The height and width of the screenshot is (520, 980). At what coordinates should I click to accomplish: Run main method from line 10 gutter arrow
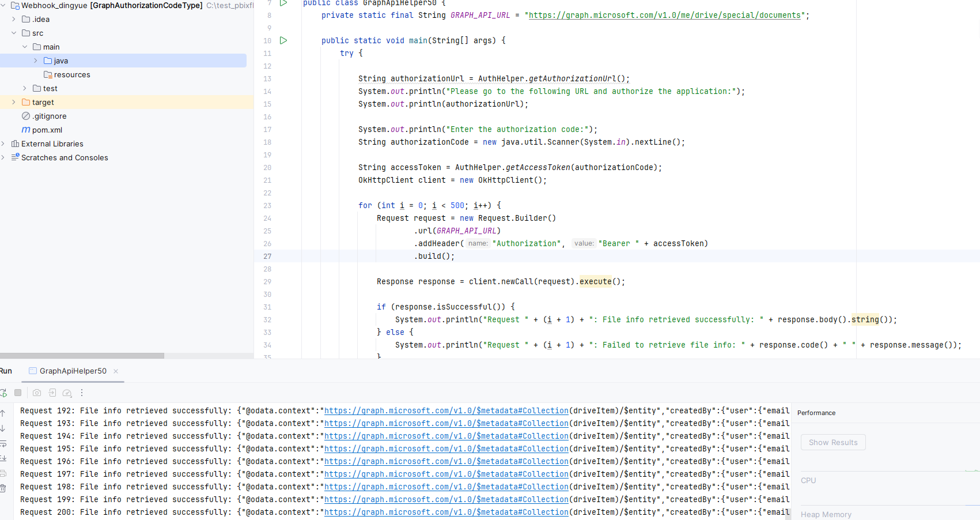point(283,40)
